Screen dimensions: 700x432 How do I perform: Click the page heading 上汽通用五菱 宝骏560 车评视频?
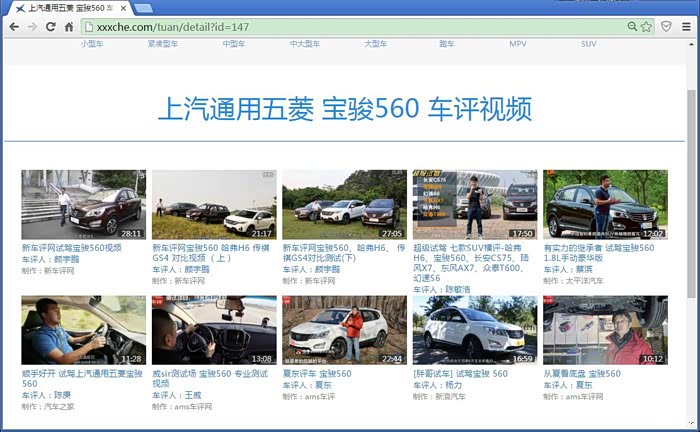pos(345,109)
